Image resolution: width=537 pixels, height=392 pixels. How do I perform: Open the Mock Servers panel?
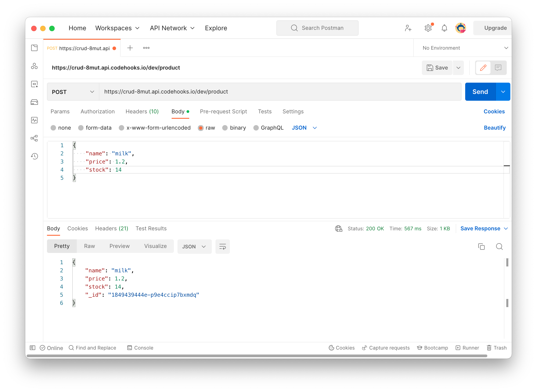(34, 102)
